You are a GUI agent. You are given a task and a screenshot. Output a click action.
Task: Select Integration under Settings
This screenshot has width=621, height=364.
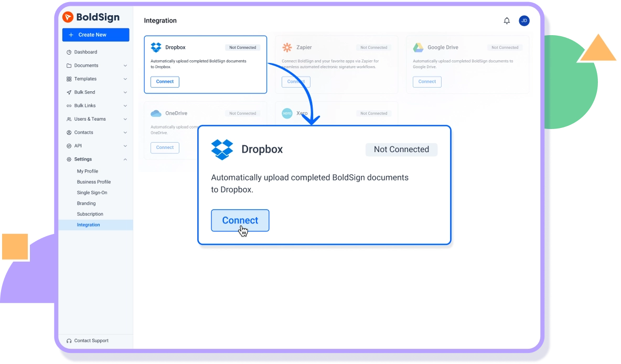(x=88, y=224)
